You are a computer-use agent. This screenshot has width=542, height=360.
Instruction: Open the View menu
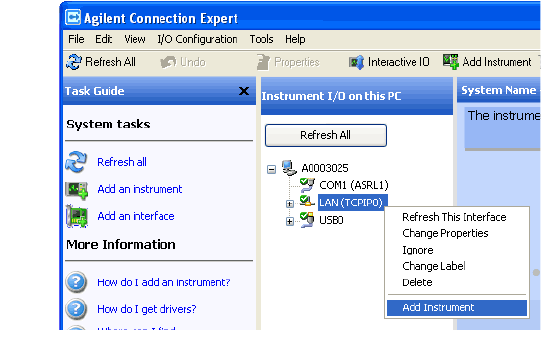pyautogui.click(x=135, y=39)
